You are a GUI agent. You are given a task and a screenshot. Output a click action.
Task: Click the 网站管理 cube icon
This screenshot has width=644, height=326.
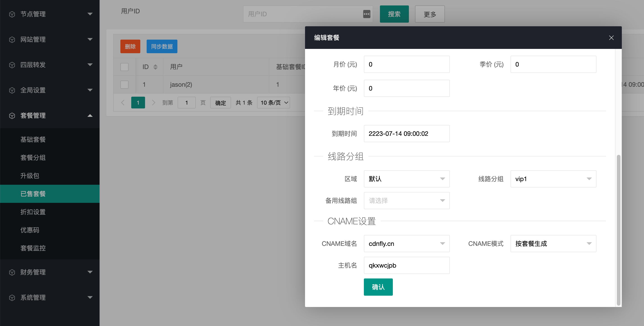(12, 40)
